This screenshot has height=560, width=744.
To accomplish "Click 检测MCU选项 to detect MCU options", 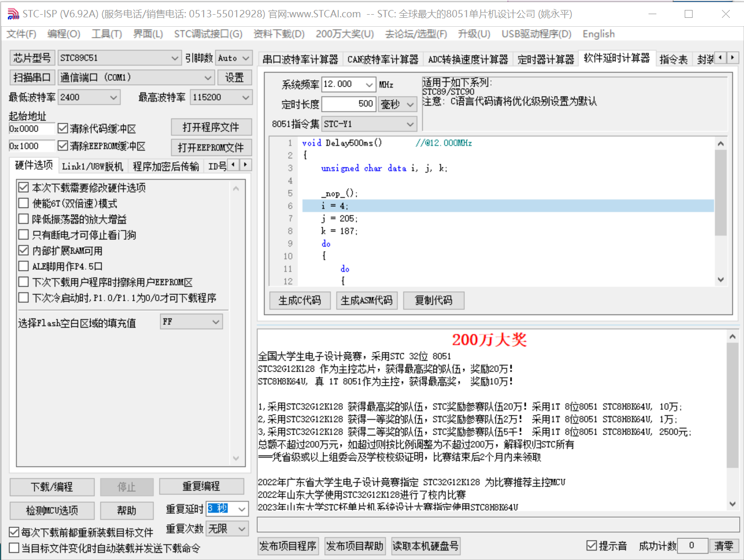I will click(51, 510).
